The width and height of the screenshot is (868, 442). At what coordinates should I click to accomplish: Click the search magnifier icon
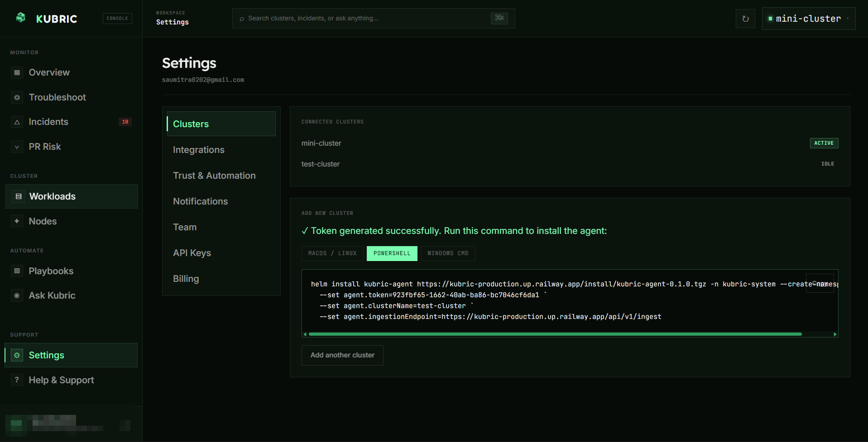click(x=242, y=19)
